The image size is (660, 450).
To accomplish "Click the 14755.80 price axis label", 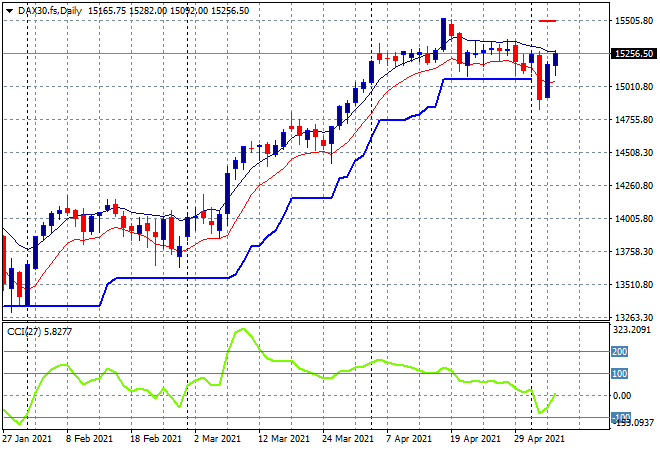I will (x=634, y=120).
